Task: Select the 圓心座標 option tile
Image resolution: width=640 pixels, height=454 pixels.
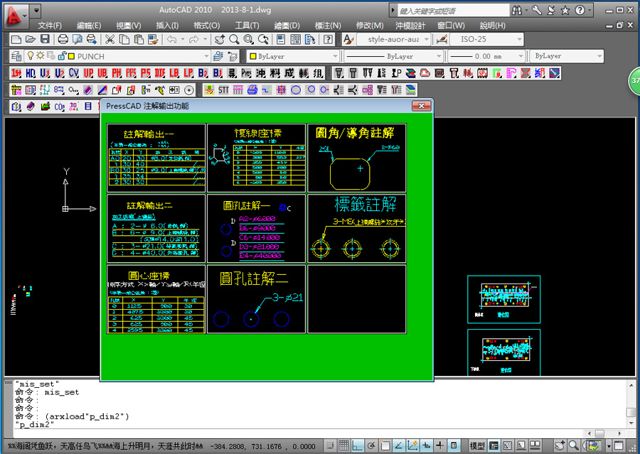Action: (x=156, y=299)
